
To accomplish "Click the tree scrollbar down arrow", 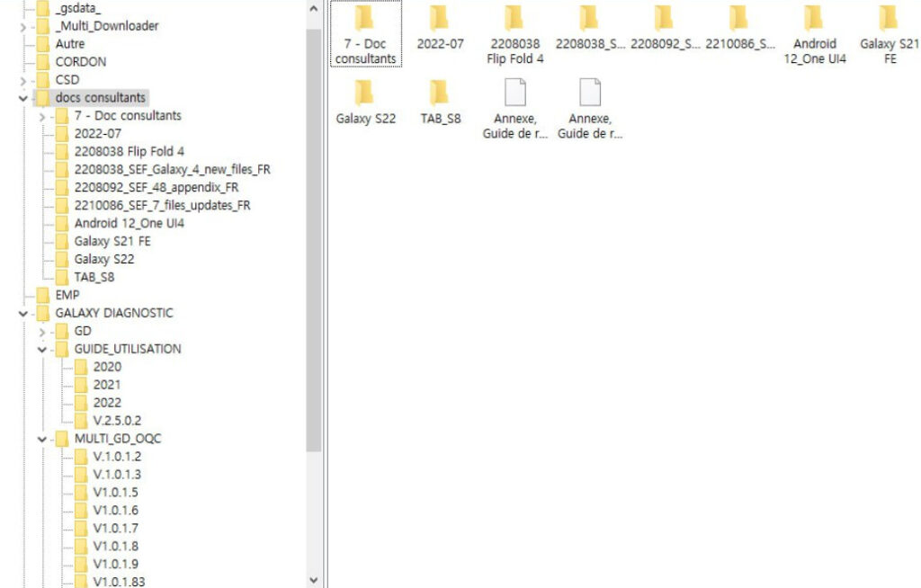I will coord(313,580).
